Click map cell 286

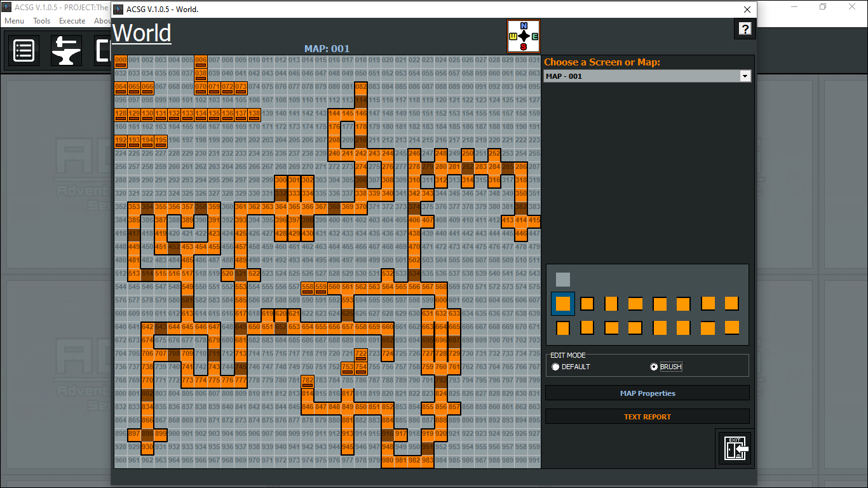click(x=521, y=168)
